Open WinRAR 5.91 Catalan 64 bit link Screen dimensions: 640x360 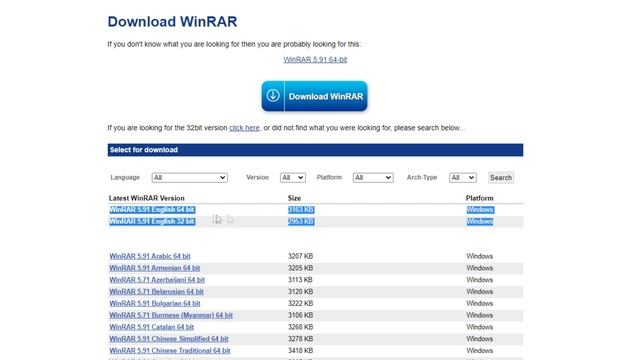(151, 327)
